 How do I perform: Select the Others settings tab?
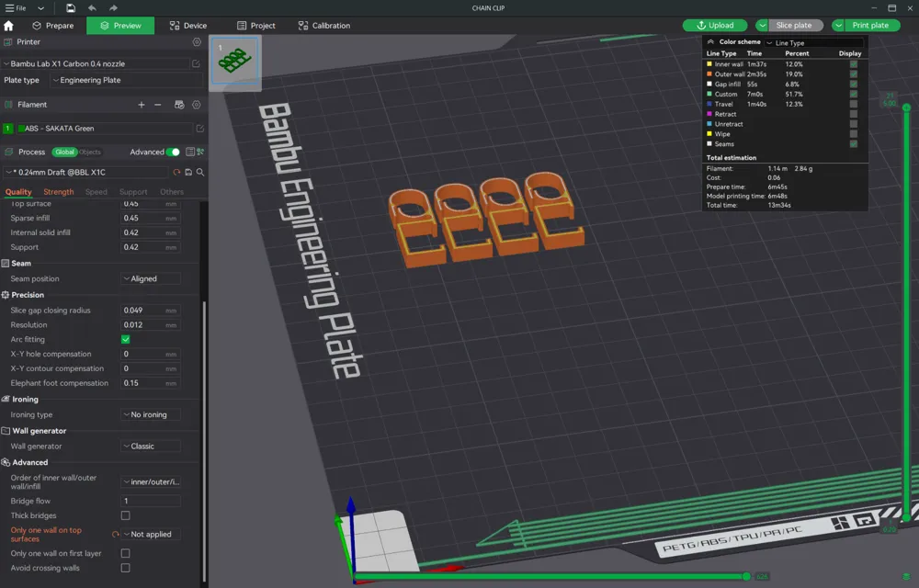click(x=172, y=192)
